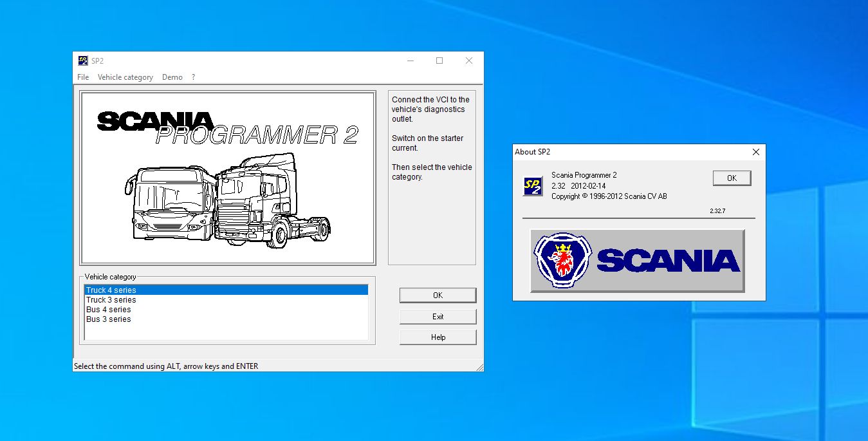Close the About SP2 dialog
The image size is (868, 441).
[756, 152]
